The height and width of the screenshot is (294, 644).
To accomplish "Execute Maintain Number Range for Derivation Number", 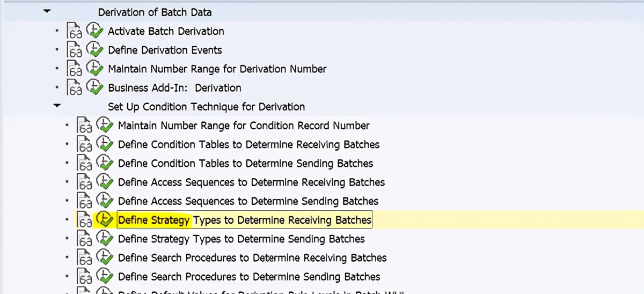I will (94, 69).
